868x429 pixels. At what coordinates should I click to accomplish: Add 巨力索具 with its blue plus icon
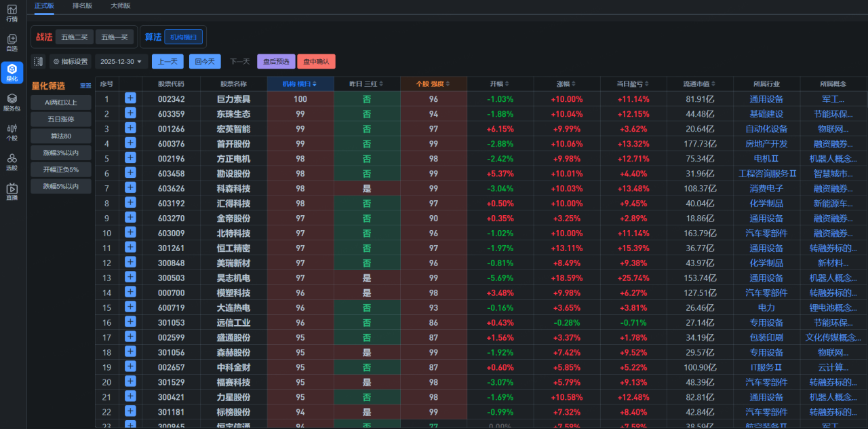[130, 98]
